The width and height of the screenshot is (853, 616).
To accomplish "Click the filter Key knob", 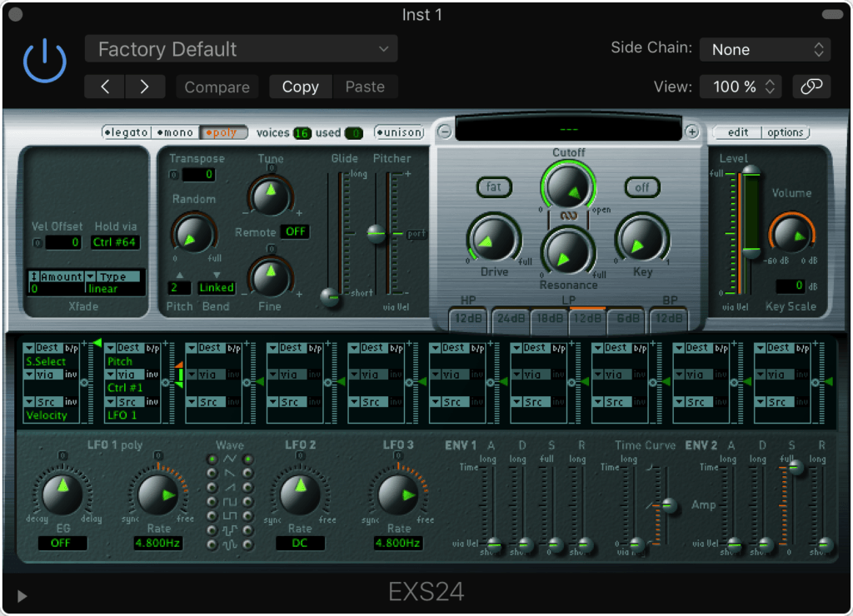I will [642, 239].
